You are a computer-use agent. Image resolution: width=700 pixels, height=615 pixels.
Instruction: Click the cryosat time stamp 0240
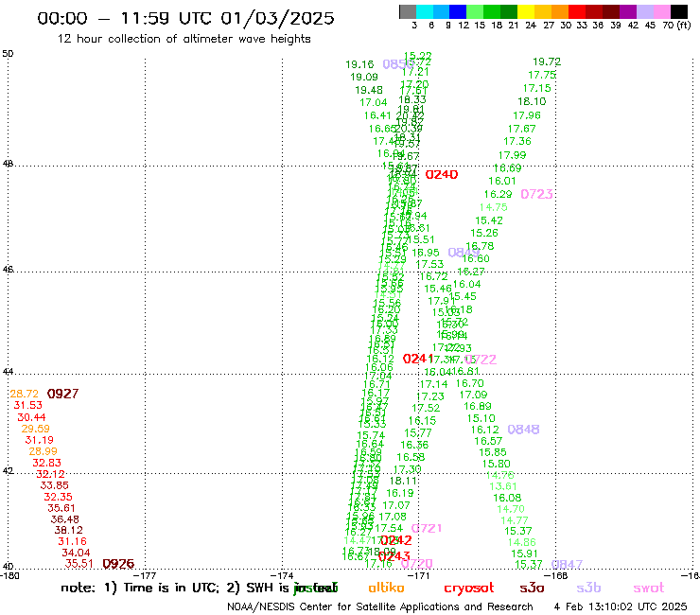tap(442, 175)
